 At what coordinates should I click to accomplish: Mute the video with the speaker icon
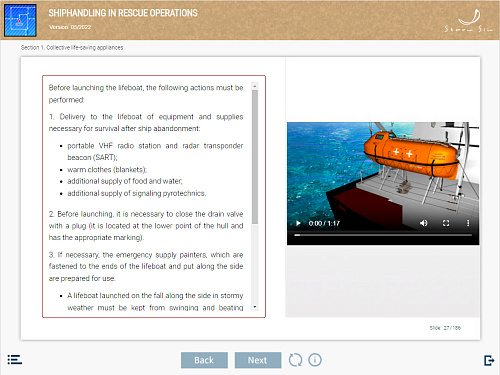point(424,223)
